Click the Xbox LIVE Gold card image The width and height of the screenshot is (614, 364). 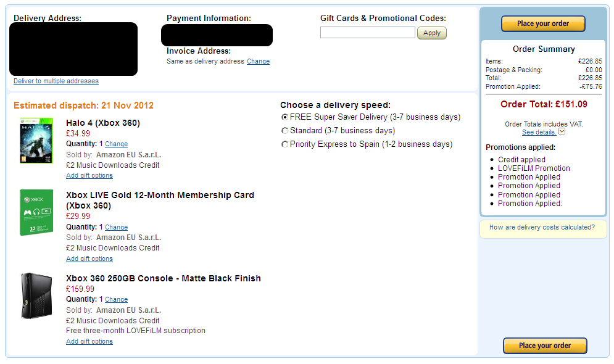click(36, 212)
